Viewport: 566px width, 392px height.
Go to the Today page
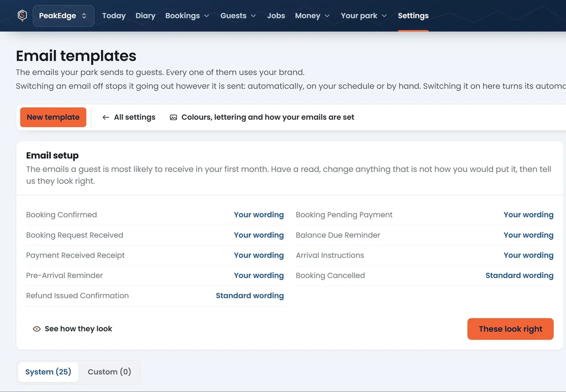pos(114,16)
